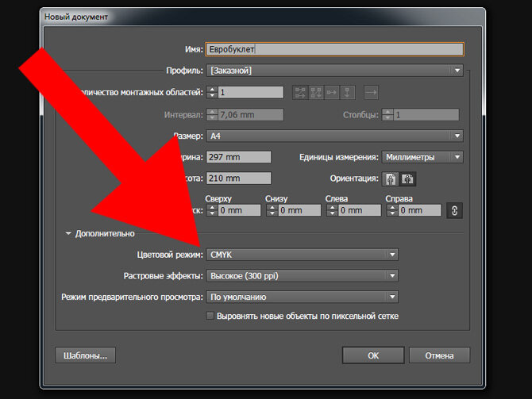532x399 pixels.
Task: Collapse the Дополнительно section
Action: point(68,233)
